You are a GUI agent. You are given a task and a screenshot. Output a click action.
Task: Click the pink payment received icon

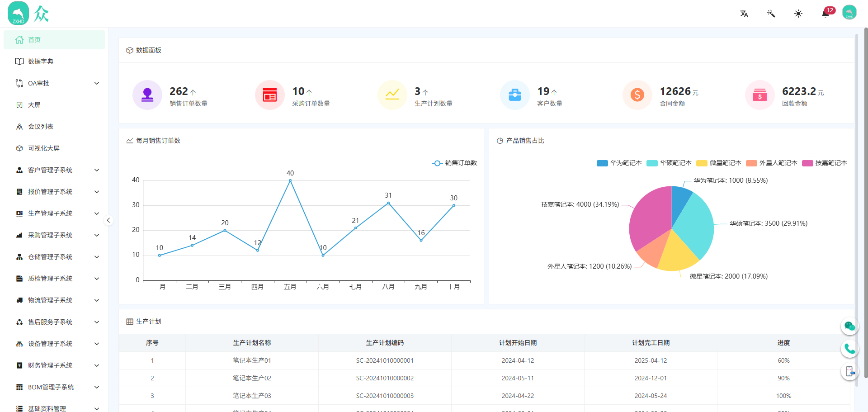click(x=760, y=95)
